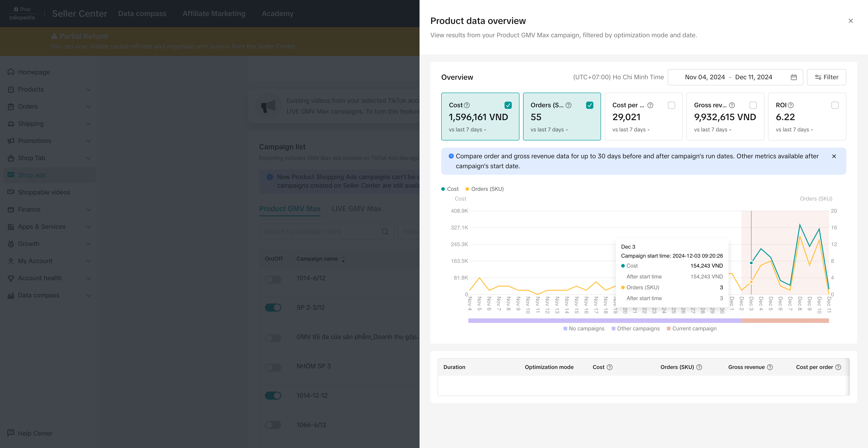Click the calendar icon in date range

(794, 77)
